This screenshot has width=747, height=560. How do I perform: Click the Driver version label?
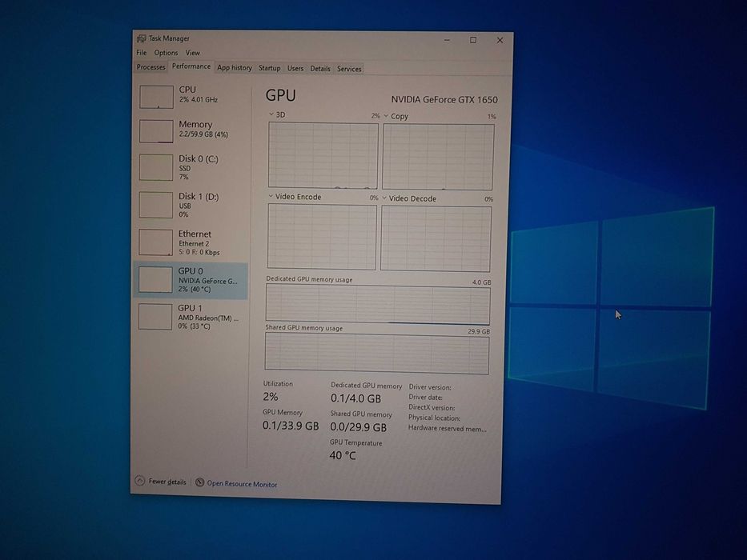[430, 387]
